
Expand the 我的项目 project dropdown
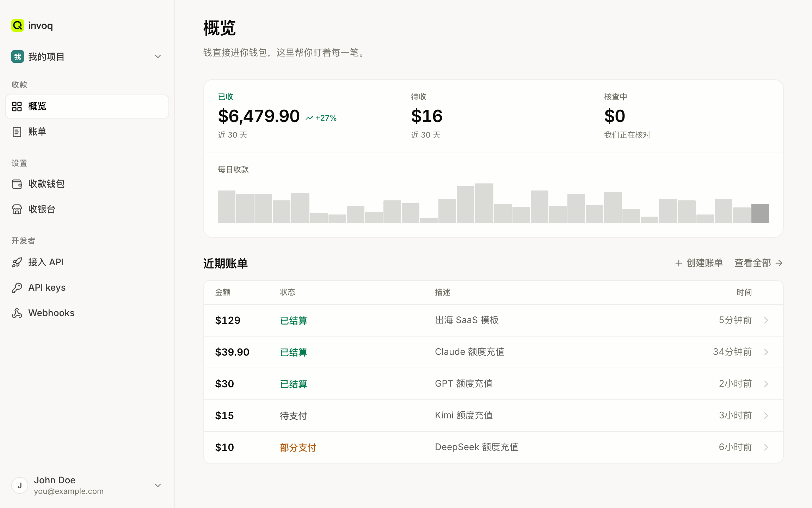pos(158,56)
